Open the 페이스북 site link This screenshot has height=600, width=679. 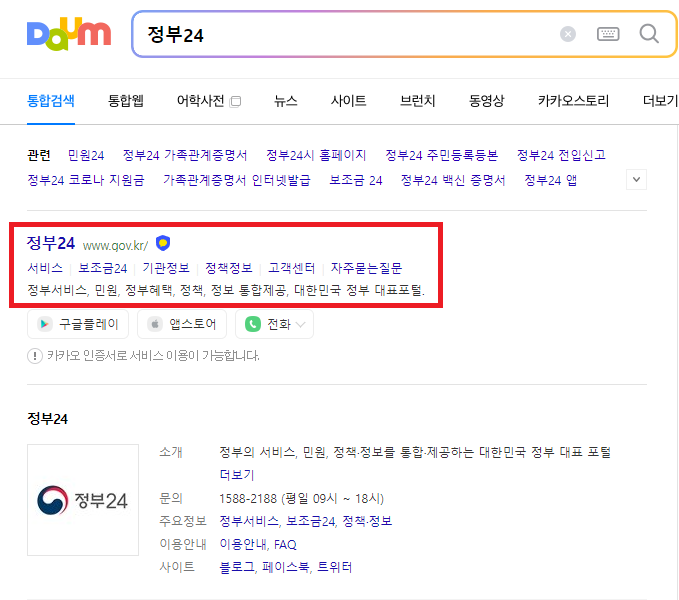pos(286,567)
